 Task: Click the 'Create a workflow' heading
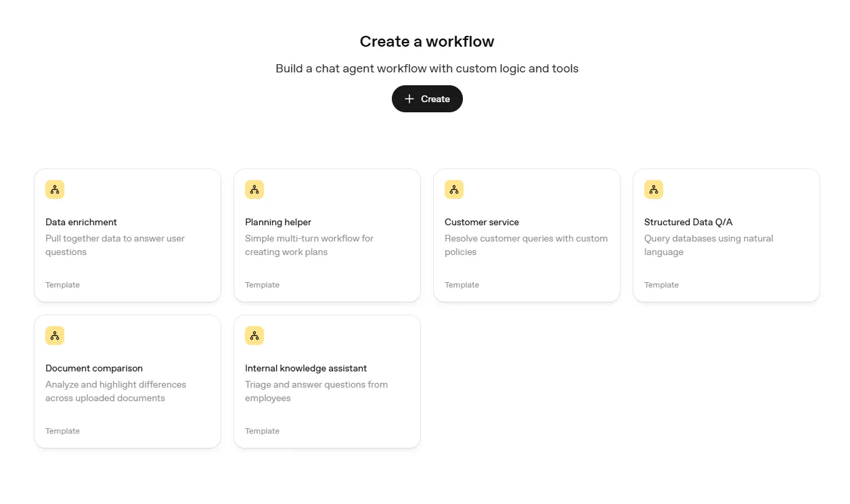click(427, 41)
